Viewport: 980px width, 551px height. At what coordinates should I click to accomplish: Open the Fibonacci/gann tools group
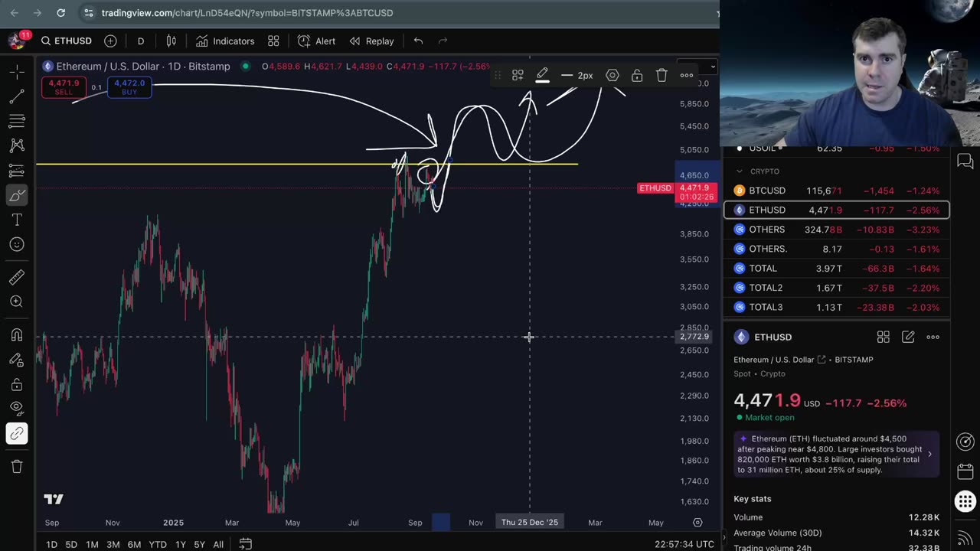click(17, 121)
